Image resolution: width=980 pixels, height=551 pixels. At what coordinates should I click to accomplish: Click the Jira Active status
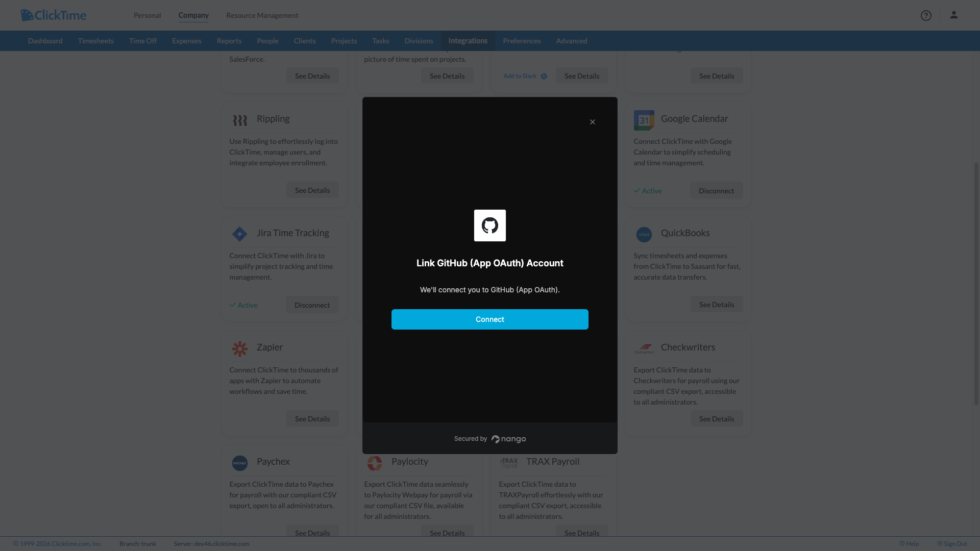243,305
